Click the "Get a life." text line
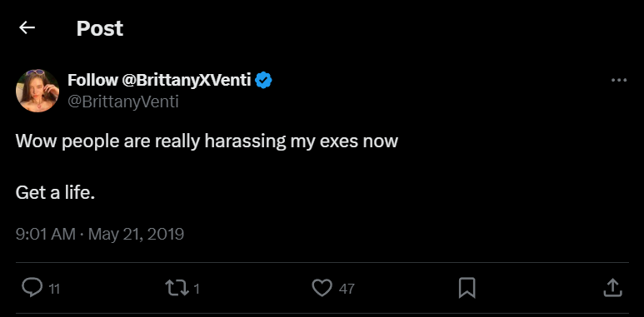 click(56, 192)
